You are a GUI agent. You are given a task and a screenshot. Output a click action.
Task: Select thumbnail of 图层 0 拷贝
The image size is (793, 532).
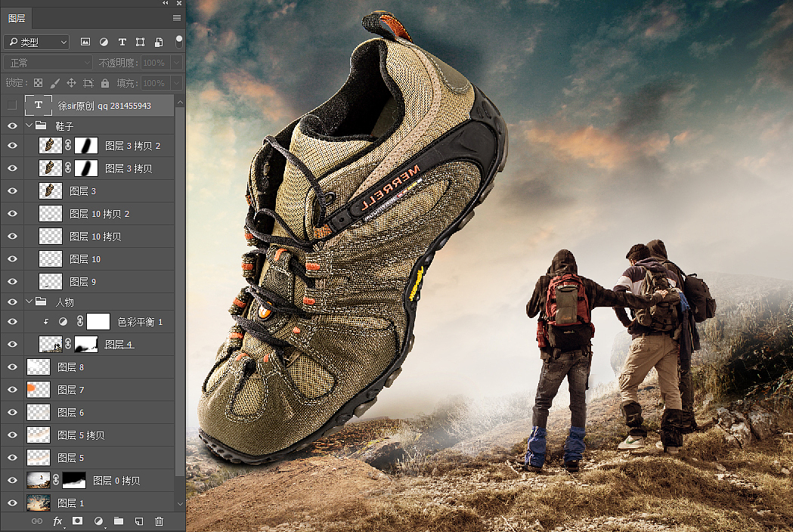coord(39,480)
